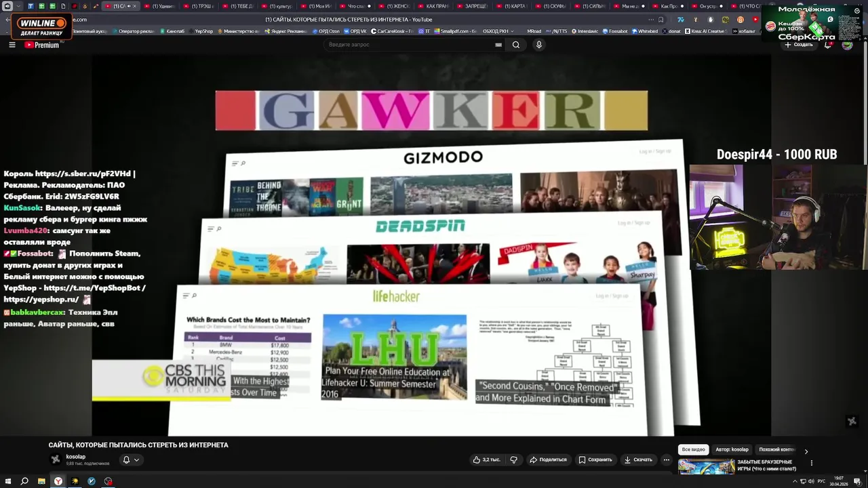Open the Fossabot bookmark
This screenshot has height=488, width=868.
click(614, 31)
